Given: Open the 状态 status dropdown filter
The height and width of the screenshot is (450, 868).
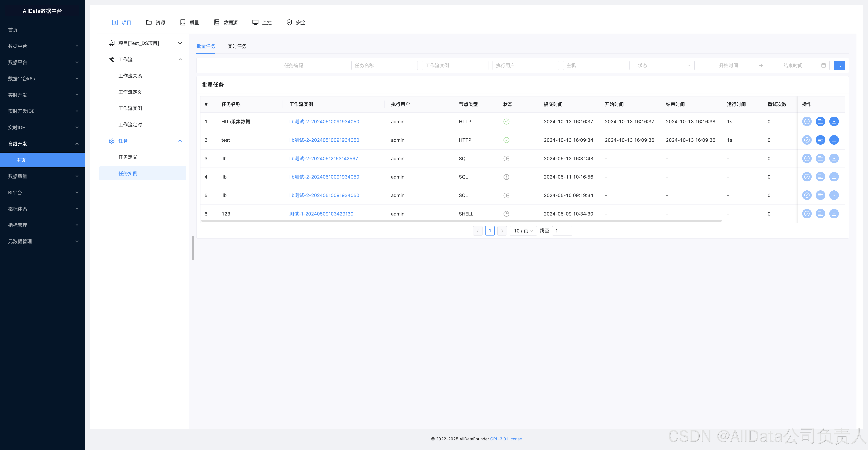Looking at the screenshot, I should pos(663,65).
